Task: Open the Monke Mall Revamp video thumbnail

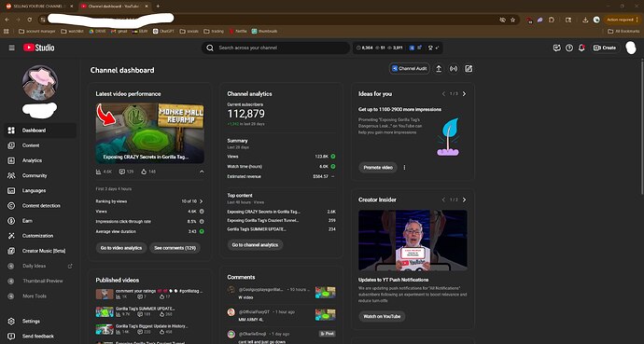Action: [x=150, y=133]
